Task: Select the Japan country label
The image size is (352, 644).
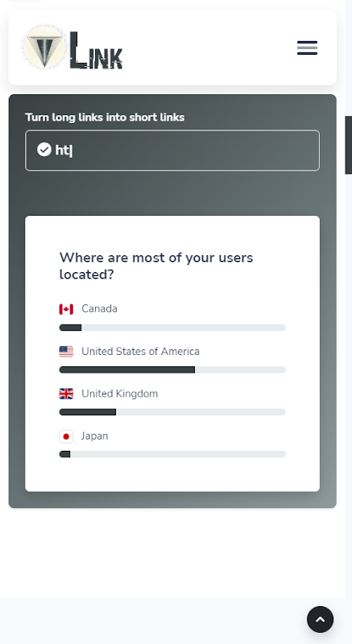Action: pyautogui.click(x=94, y=436)
